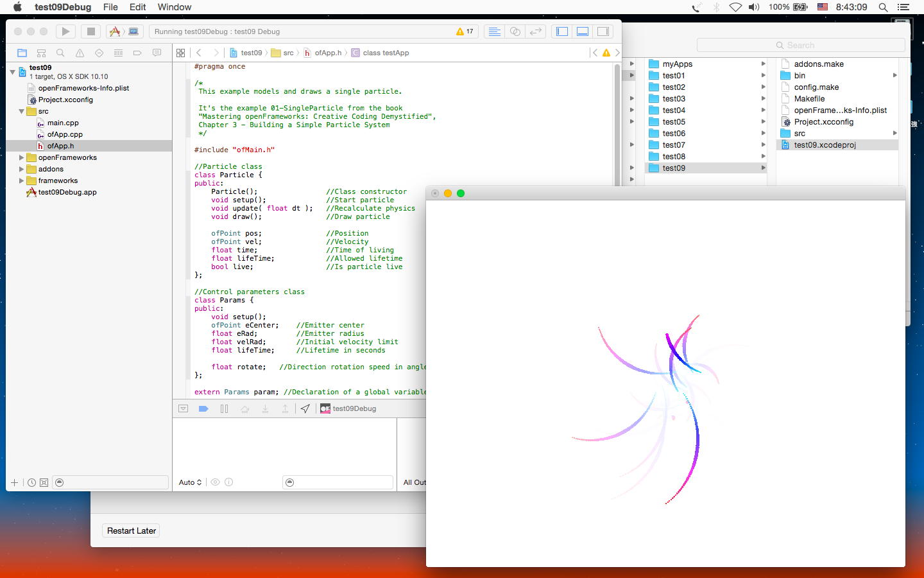This screenshot has width=924, height=578.
Task: Stop the running test09Debug app
Action: pos(90,31)
